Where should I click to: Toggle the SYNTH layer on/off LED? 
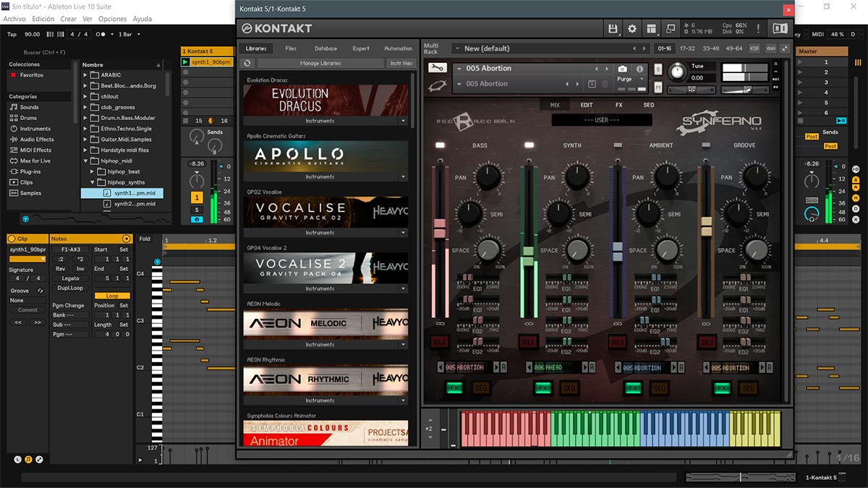pyautogui.click(x=529, y=145)
